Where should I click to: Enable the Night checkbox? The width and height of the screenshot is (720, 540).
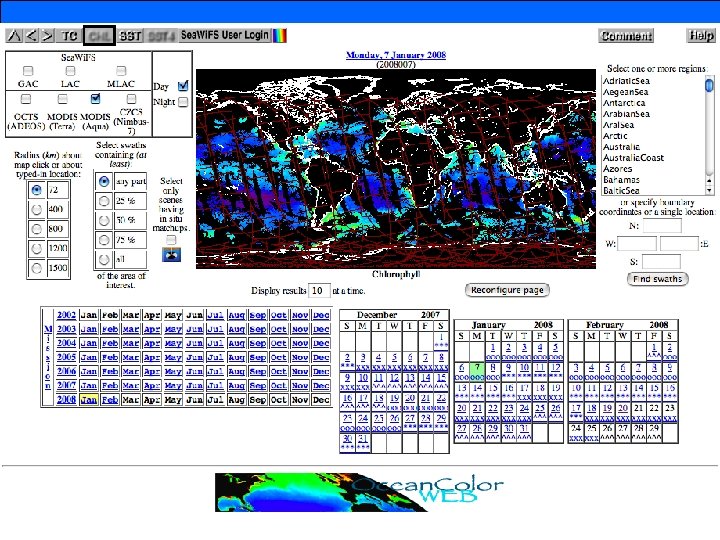183,101
